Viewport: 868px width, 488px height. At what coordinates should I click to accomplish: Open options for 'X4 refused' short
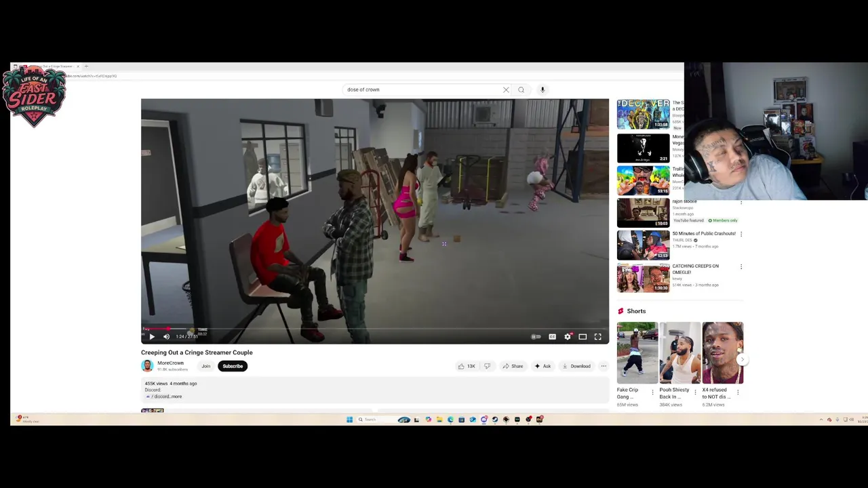(x=738, y=392)
